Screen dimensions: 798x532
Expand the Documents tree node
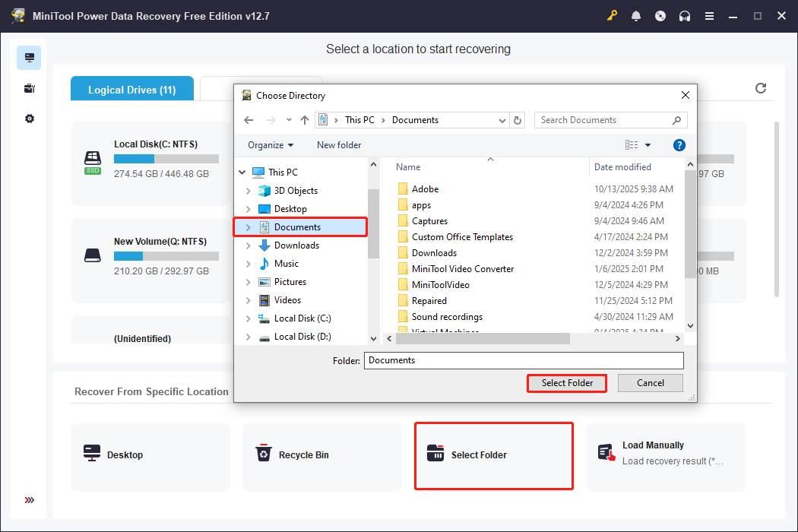click(248, 227)
